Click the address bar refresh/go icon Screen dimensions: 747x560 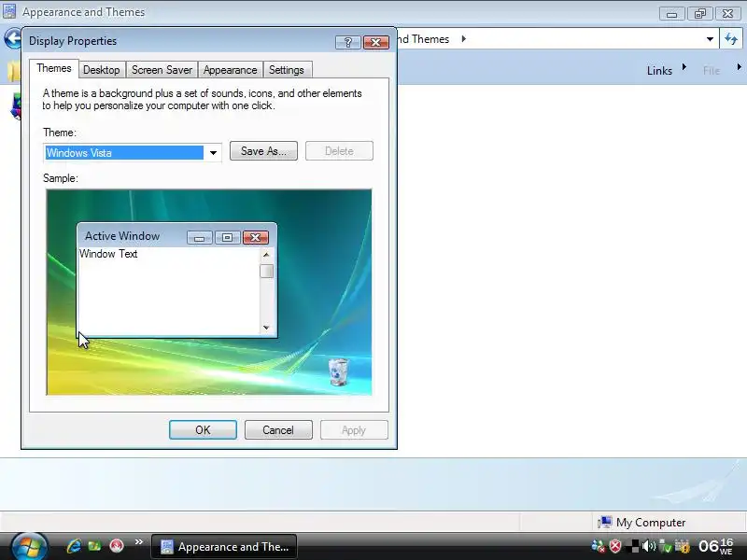(731, 38)
